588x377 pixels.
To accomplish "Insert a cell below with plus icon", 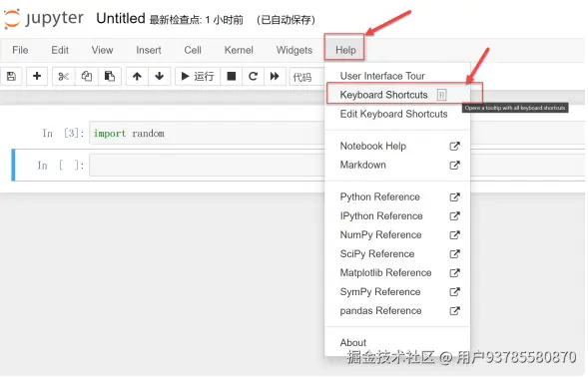I will tap(37, 77).
